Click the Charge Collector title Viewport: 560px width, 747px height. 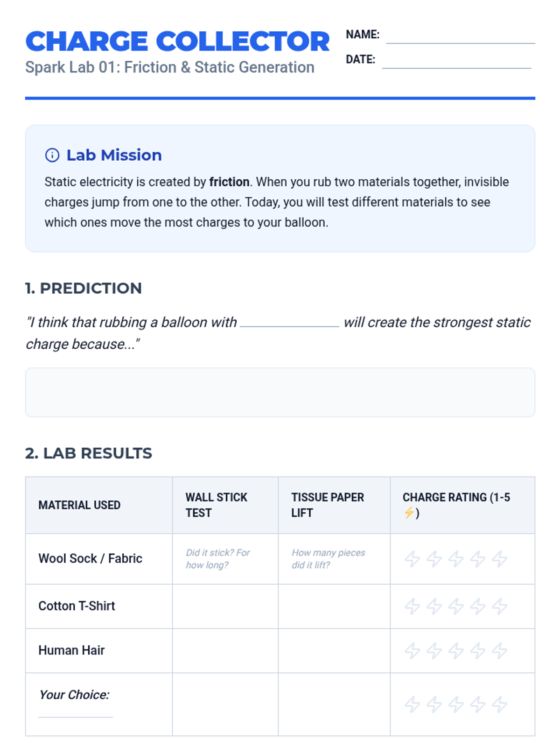[177, 41]
